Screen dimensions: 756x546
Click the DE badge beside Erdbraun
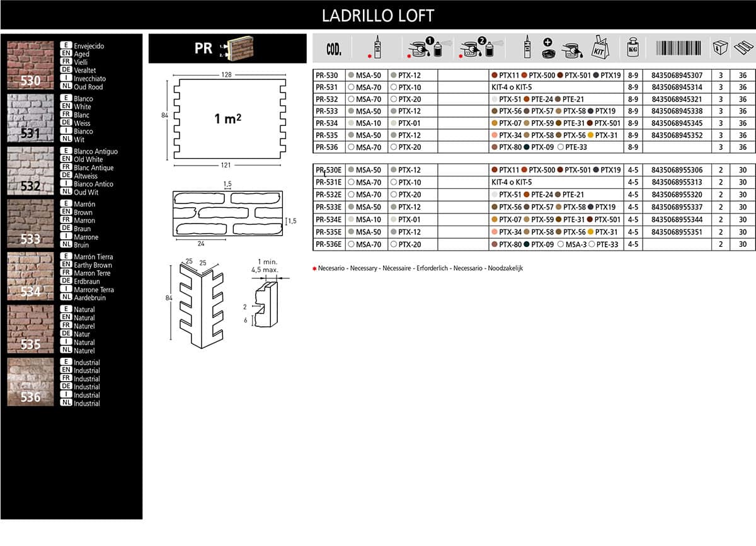65,281
